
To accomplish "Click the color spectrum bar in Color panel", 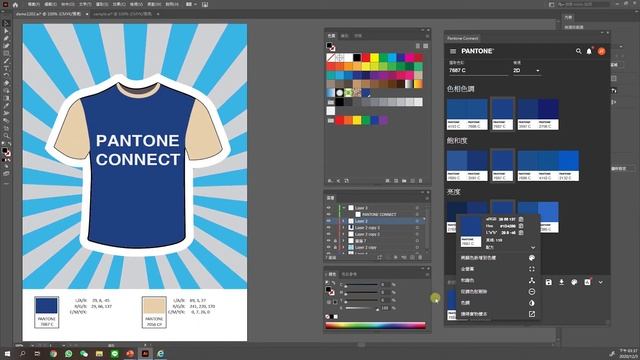I will coord(376,325).
